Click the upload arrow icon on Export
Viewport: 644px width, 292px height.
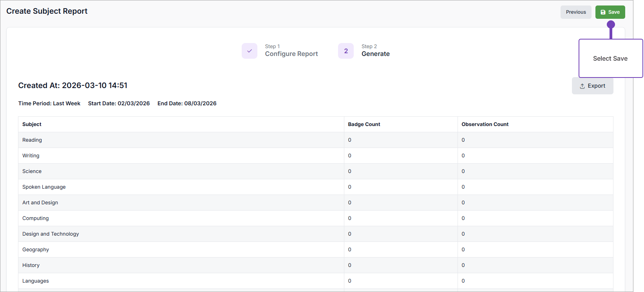click(x=582, y=86)
